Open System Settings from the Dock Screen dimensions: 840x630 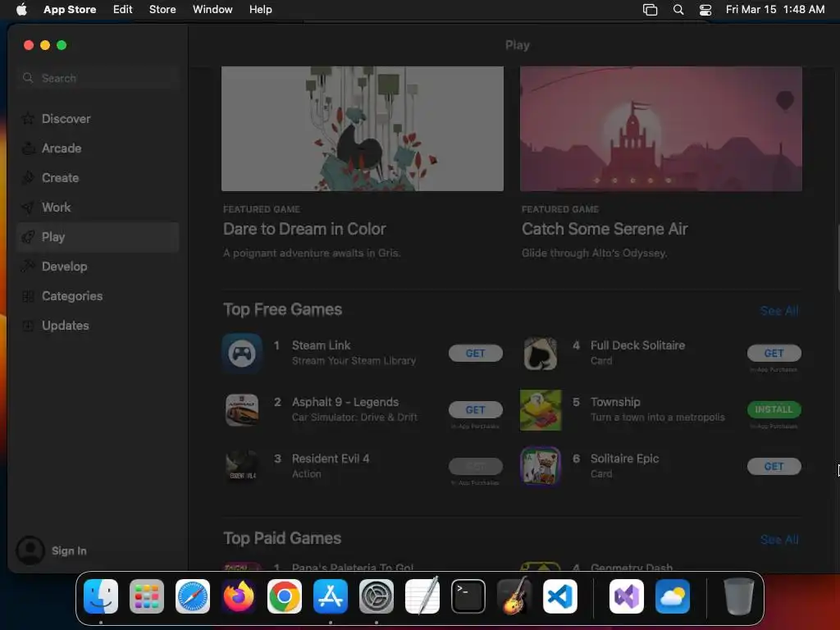tap(376, 596)
